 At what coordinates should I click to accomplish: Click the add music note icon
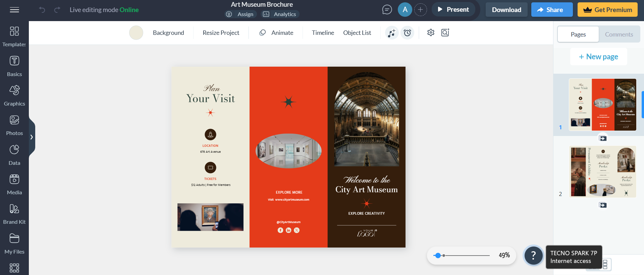(391, 33)
